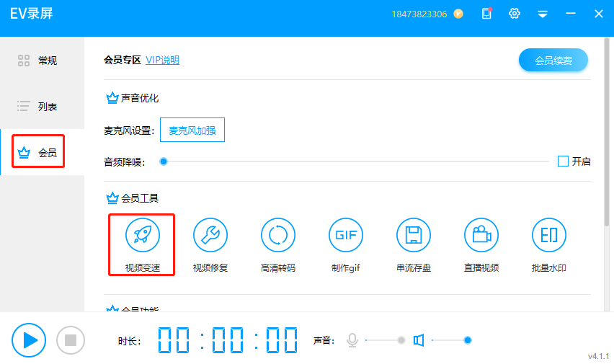Start recording with the play button
The width and height of the screenshot is (614, 364).
coord(29,340)
